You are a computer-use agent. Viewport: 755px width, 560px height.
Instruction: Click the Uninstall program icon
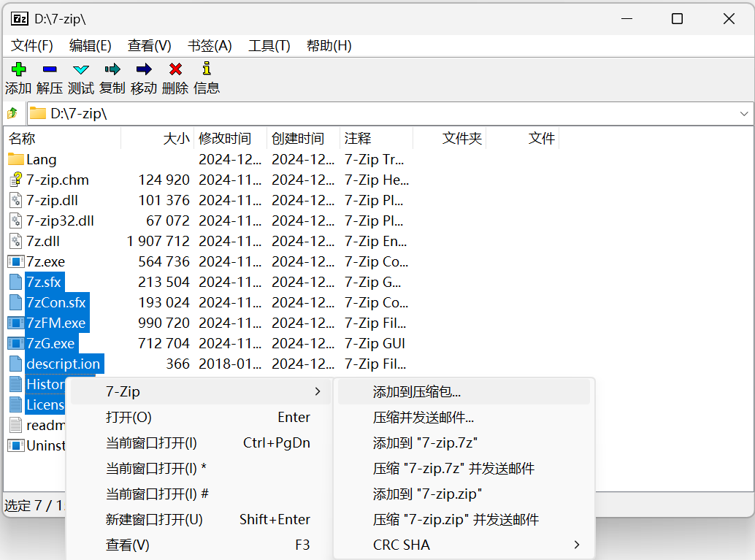click(16, 445)
